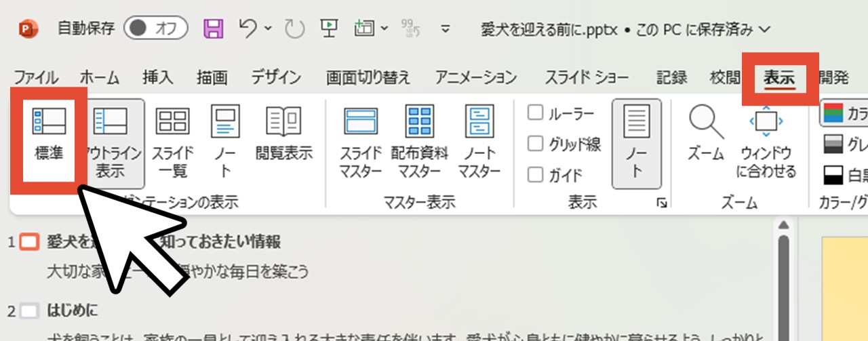Open the Zoom (ズーム) dialog
Image resolution: width=868 pixels, height=341 pixels.
coord(706,134)
